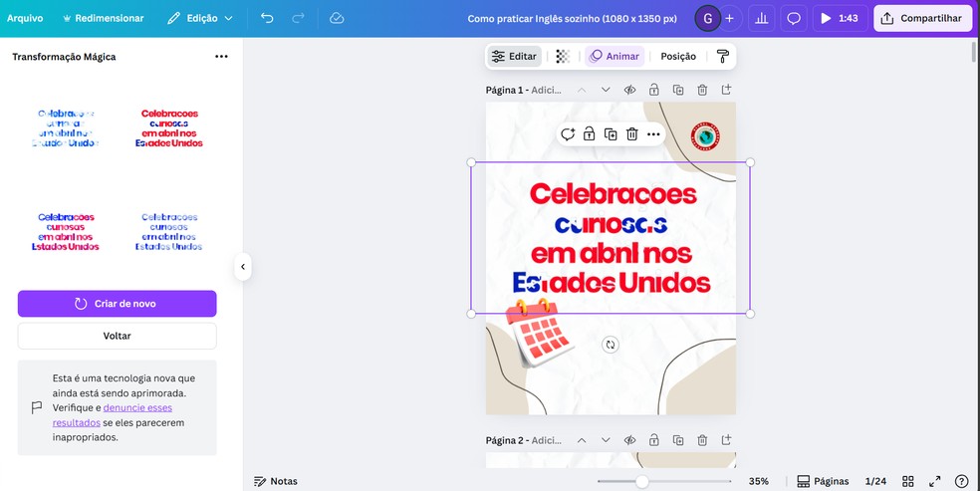Click the vertical scrollbar on right edge
The image size is (980, 491).
coord(974,51)
